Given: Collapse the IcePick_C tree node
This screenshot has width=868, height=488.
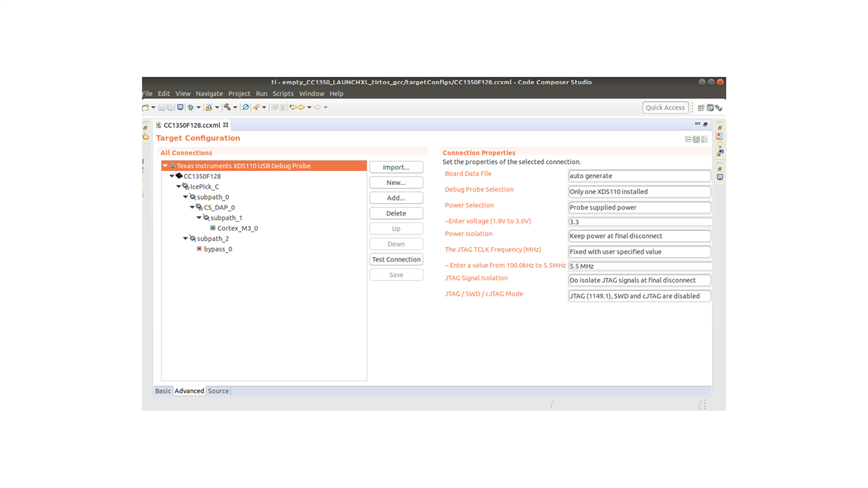Looking at the screenshot, I should [x=179, y=186].
